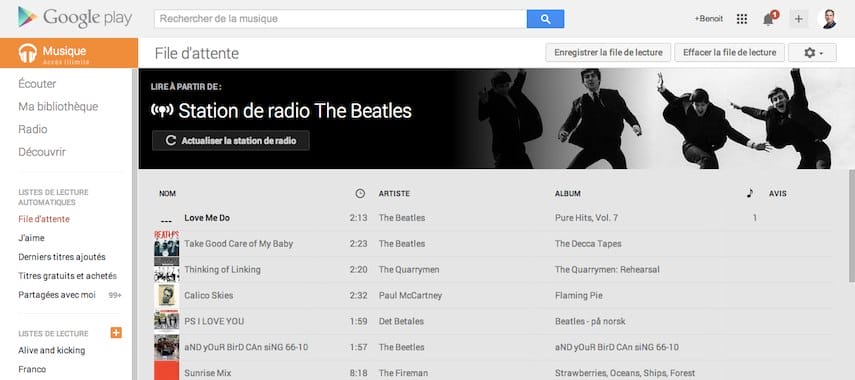Click the now-playing indicator beside Love Me Do

tap(166, 221)
